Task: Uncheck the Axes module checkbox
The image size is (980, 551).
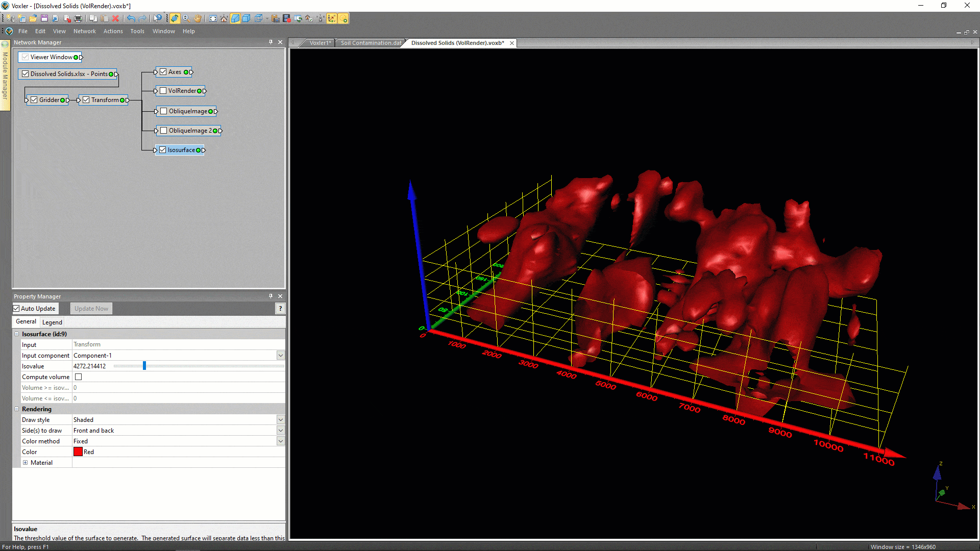Action: (163, 72)
